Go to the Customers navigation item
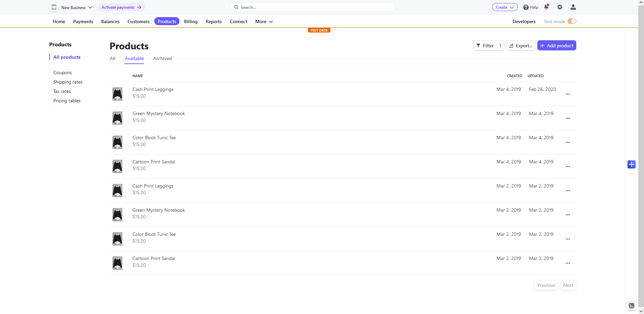 point(139,21)
